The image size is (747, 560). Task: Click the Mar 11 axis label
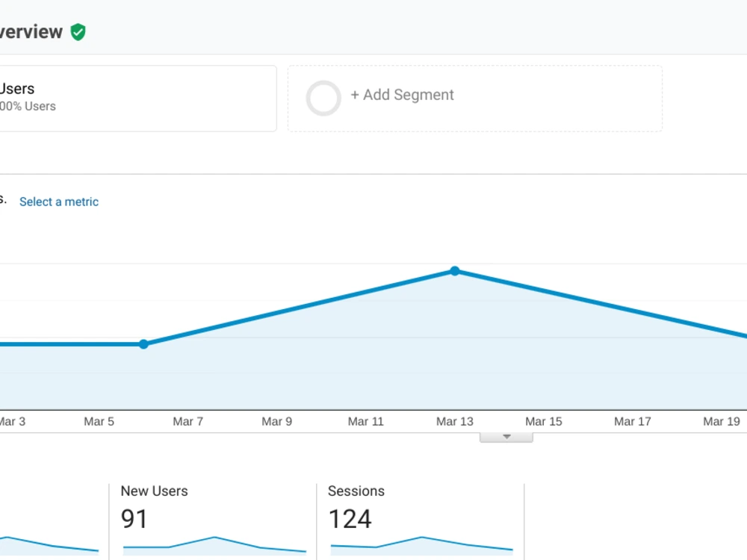[365, 421]
